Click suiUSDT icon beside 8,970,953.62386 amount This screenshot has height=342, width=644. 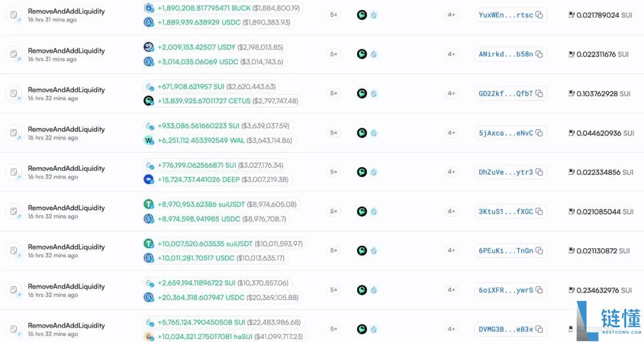coord(148,204)
